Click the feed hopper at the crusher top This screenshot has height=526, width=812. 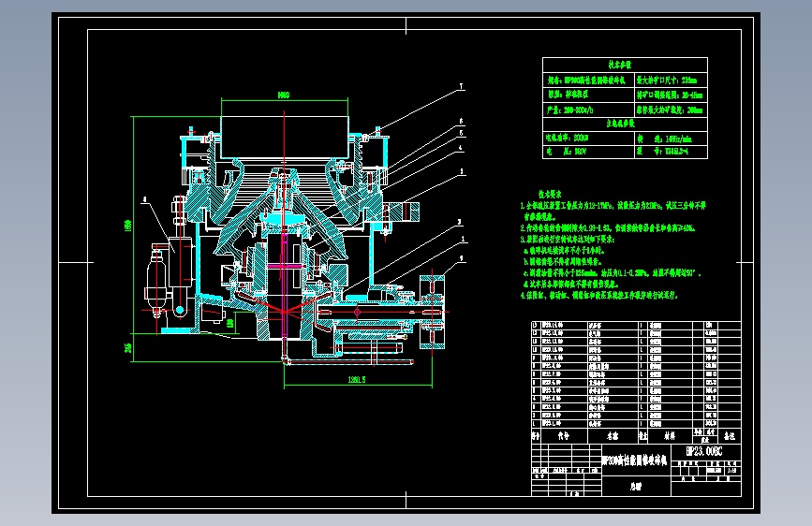click(x=285, y=138)
